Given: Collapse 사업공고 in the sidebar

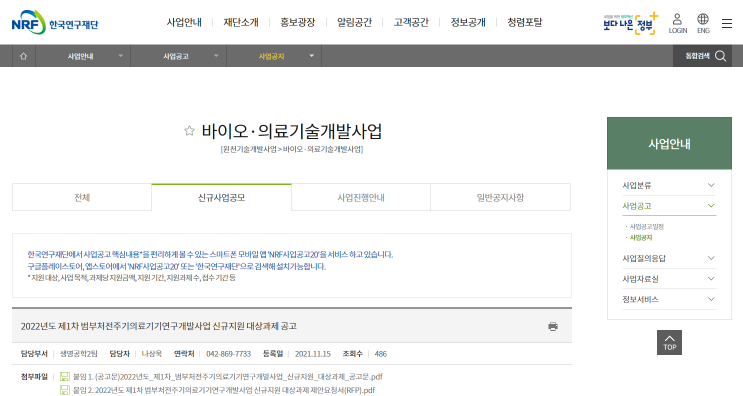Looking at the screenshot, I should (669, 206).
